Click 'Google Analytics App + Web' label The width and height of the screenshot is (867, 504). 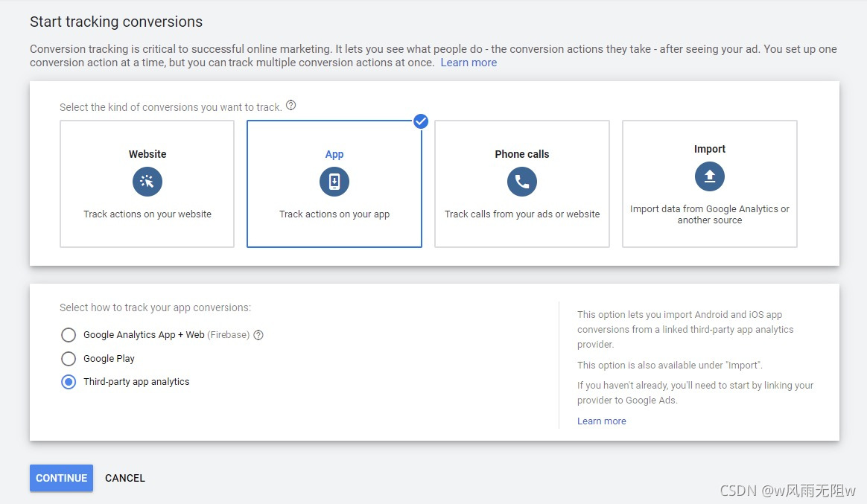[144, 335]
